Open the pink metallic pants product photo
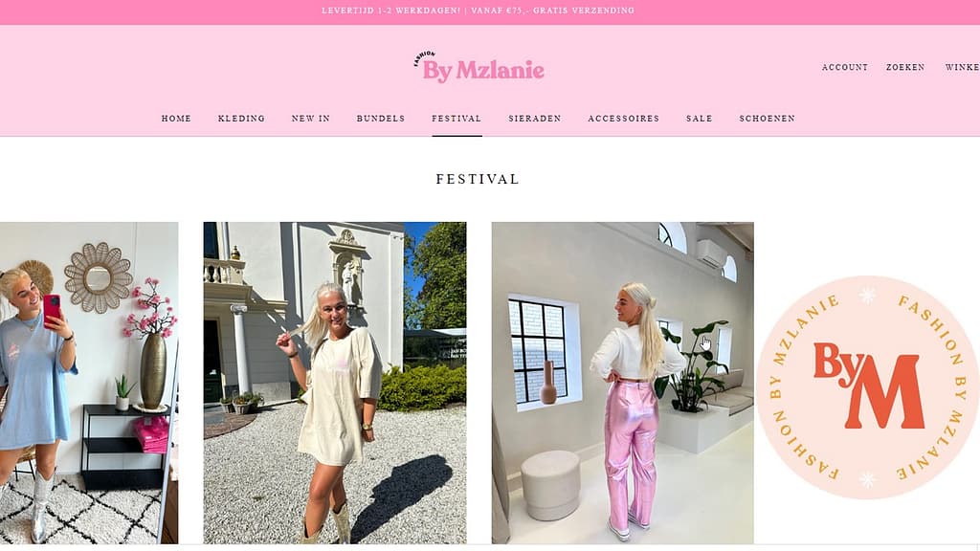Screen dimensions: 980x551 click(x=622, y=383)
